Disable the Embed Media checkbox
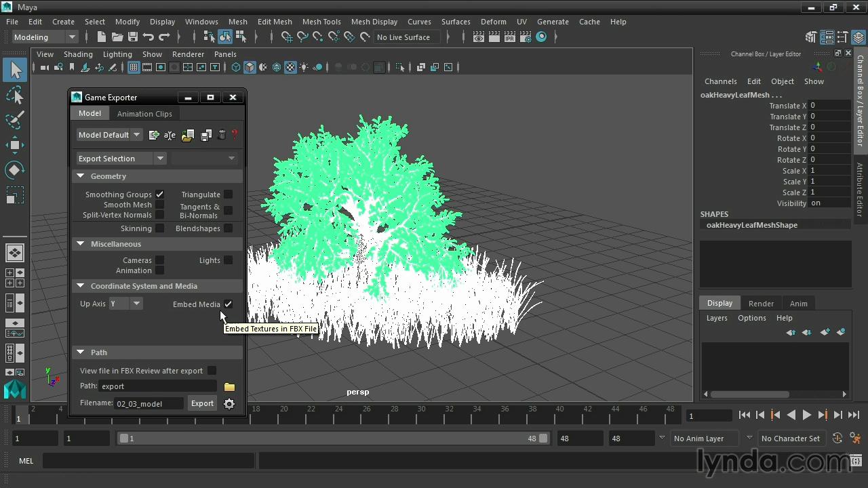Viewport: 868px width, 488px height. pos(229,304)
